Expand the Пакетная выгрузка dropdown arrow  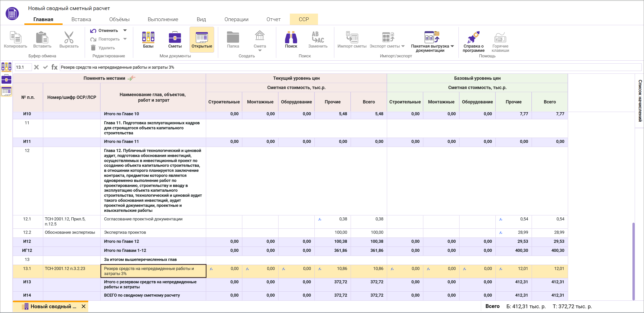pos(452,46)
